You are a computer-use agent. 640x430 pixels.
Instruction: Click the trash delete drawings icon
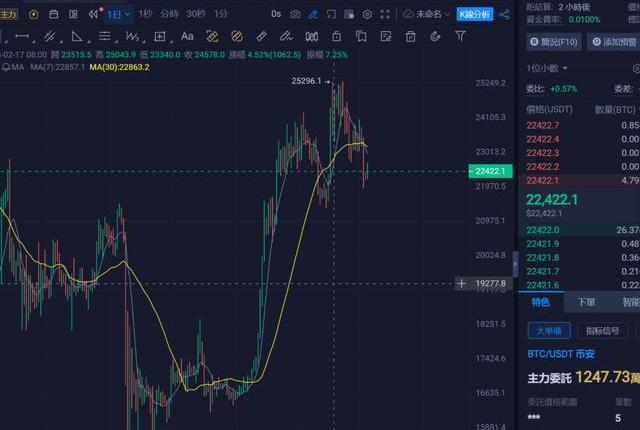[x=411, y=36]
